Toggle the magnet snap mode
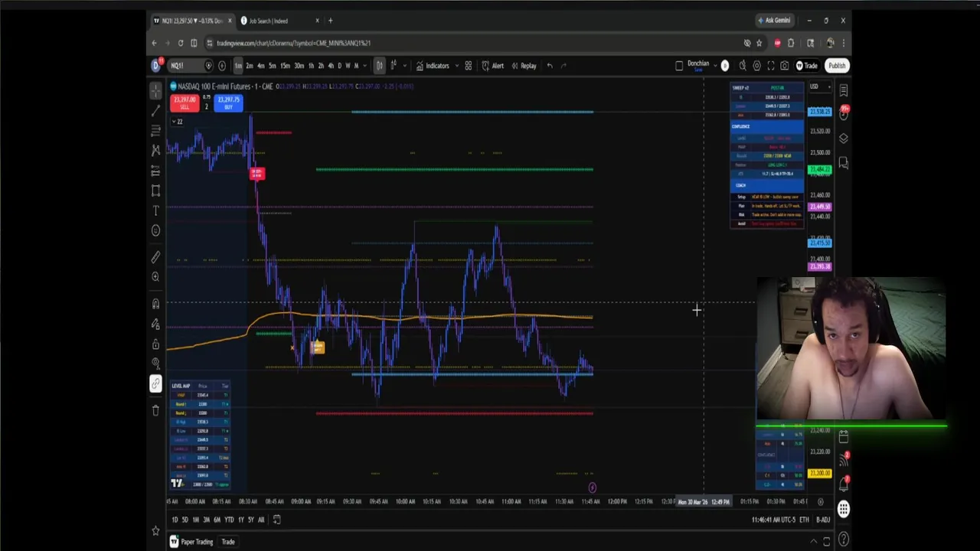Screen dimensions: 980x551 coord(155,305)
